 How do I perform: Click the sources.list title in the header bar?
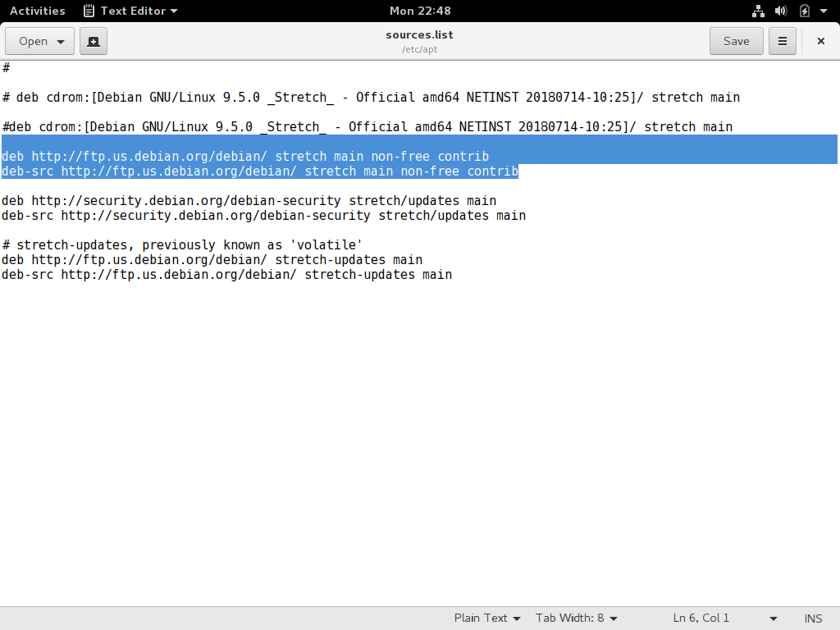click(419, 34)
